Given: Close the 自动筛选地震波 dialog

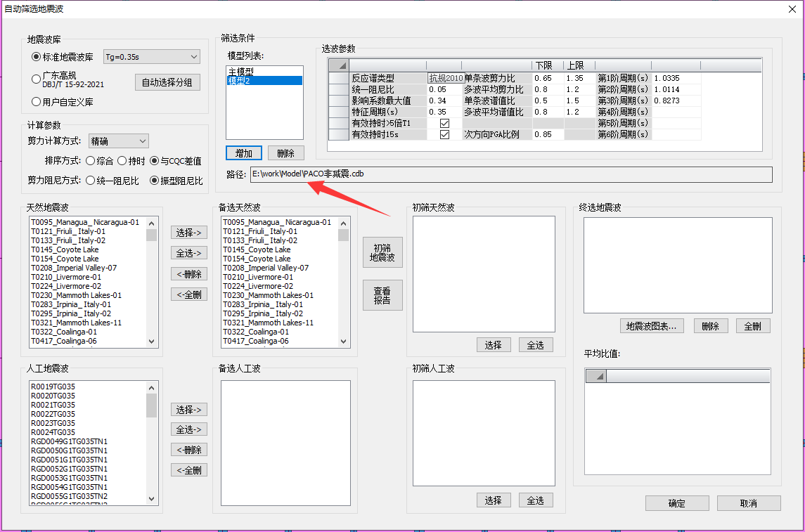Looking at the screenshot, I should tap(792, 9).
